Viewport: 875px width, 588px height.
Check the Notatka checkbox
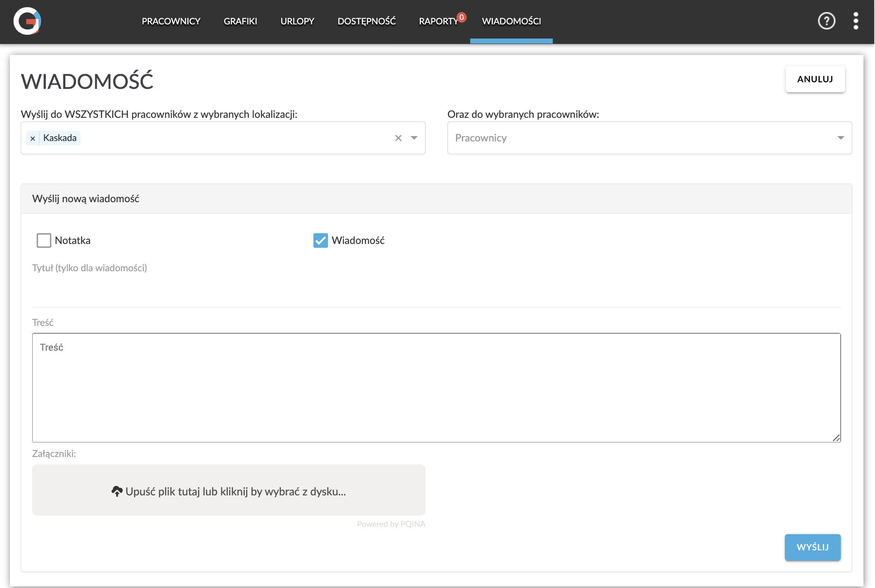pos(44,240)
